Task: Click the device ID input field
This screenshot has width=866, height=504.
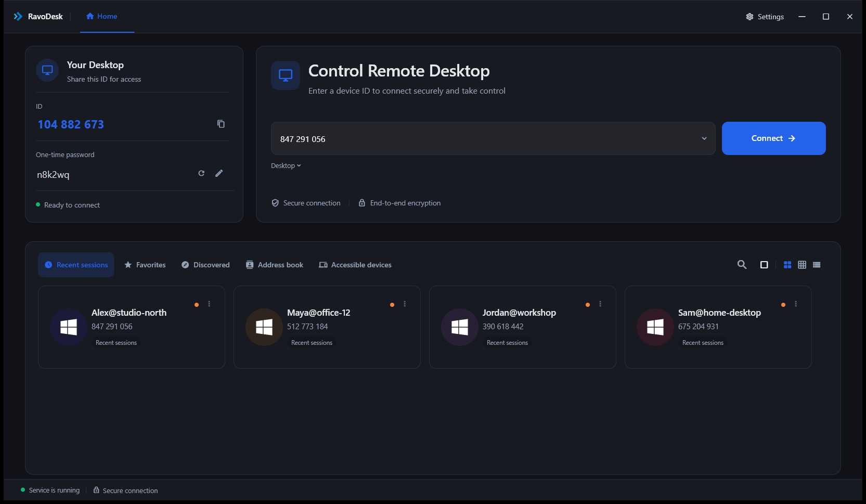Action: [x=493, y=138]
